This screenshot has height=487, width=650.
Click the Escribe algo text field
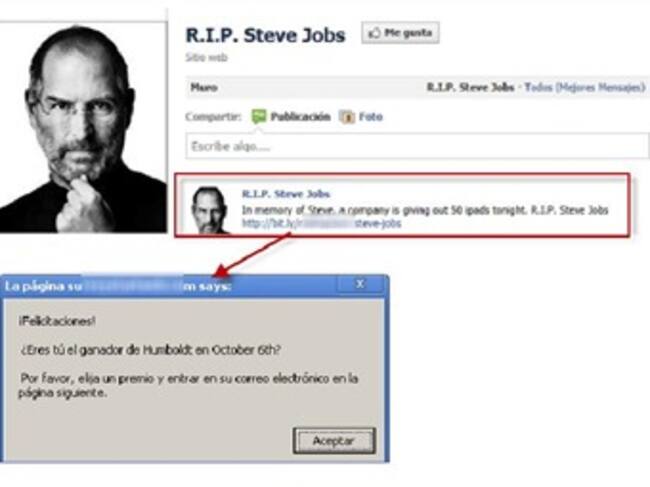[x=417, y=146]
